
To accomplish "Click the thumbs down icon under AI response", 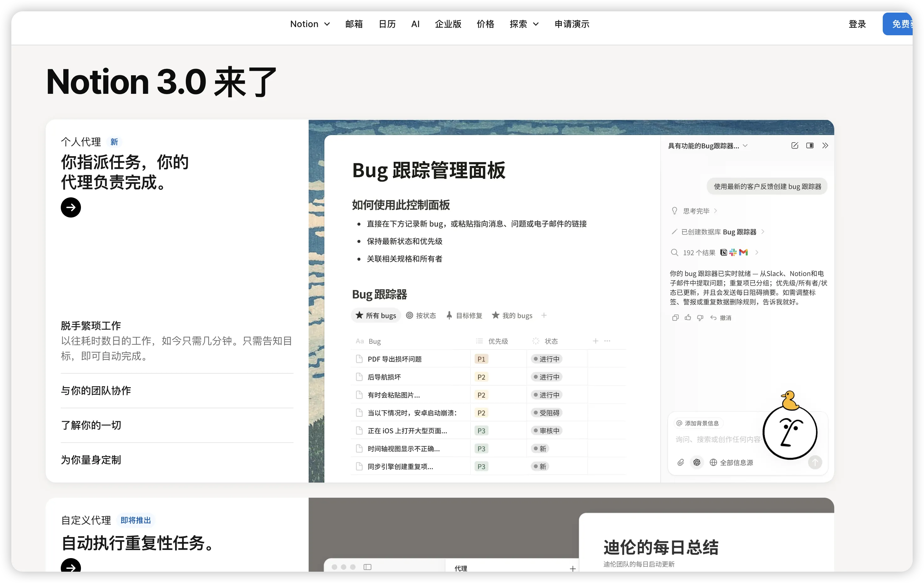I will pyautogui.click(x=700, y=318).
